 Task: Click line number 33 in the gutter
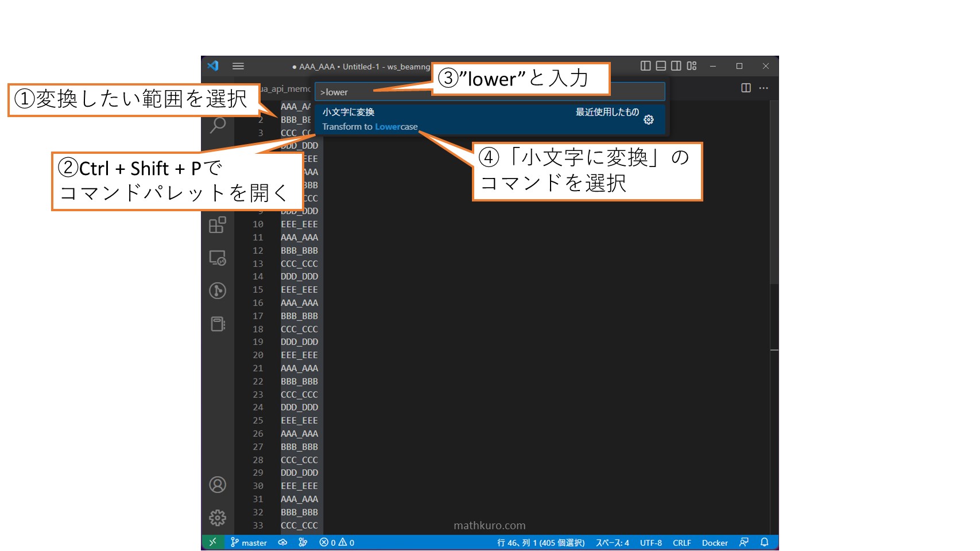coord(258,526)
